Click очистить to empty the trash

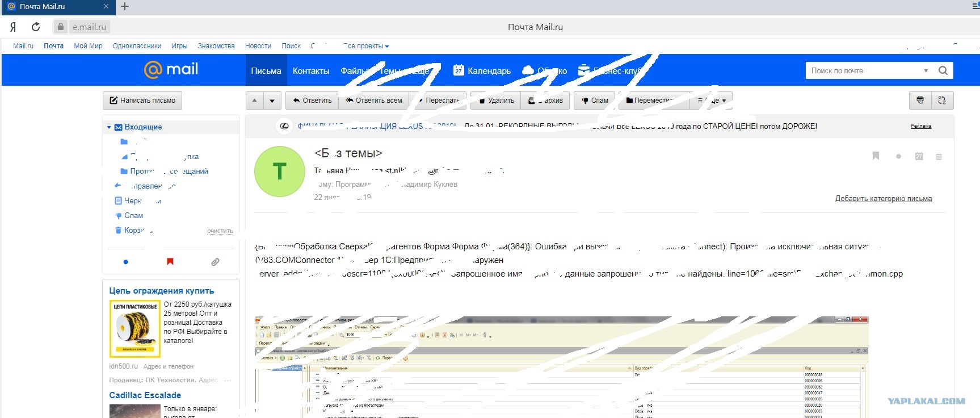click(x=220, y=231)
